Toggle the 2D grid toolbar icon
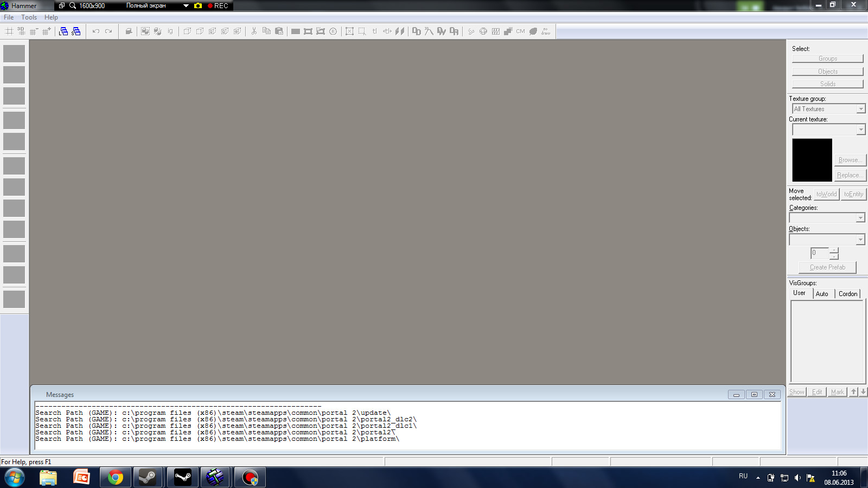Screen dimensions: 868x488 pos(9,31)
